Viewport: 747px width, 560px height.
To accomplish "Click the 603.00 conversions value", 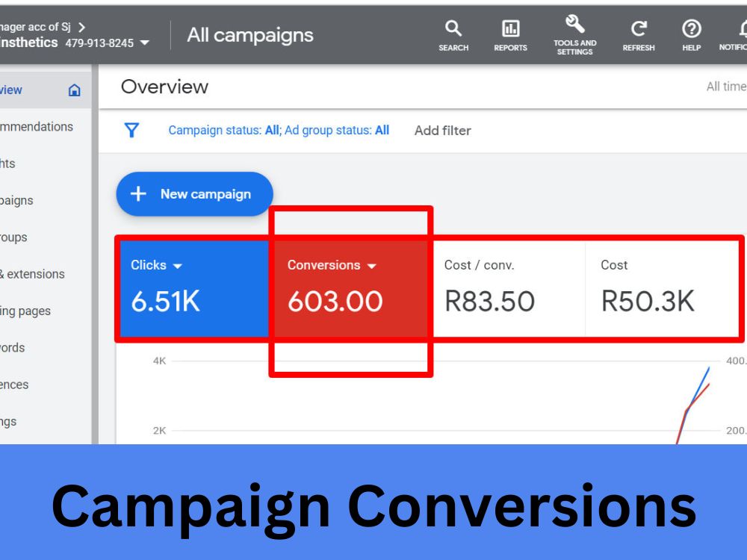I will [335, 301].
